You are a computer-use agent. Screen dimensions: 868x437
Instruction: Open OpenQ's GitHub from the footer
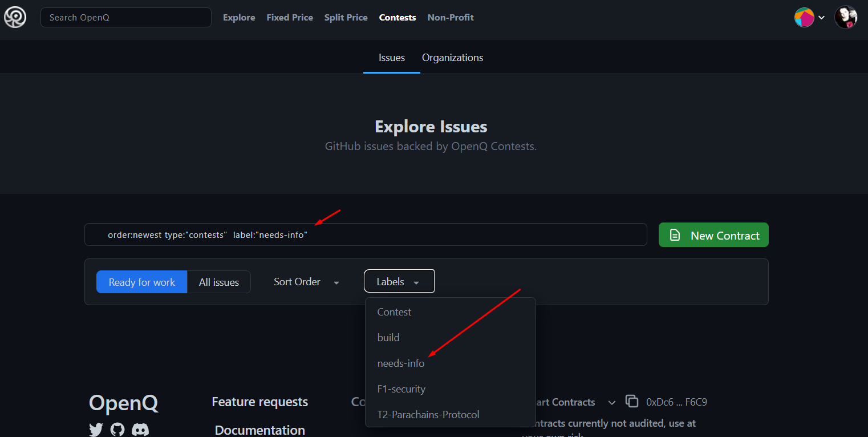(x=117, y=429)
